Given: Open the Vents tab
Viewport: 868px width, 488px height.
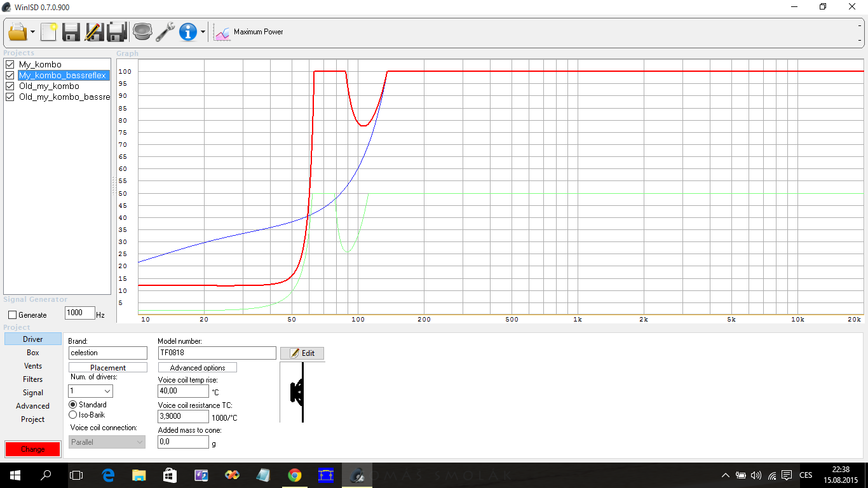Looking at the screenshot, I should (x=33, y=366).
